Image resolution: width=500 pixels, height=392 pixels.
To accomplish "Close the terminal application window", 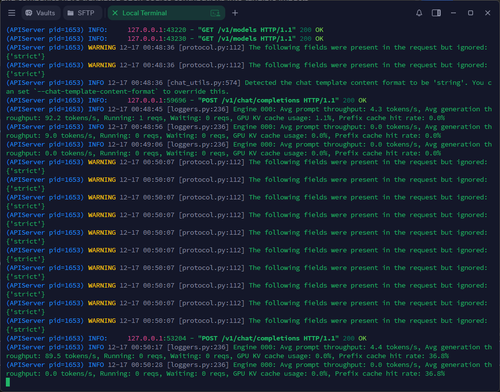I will point(488,13).
